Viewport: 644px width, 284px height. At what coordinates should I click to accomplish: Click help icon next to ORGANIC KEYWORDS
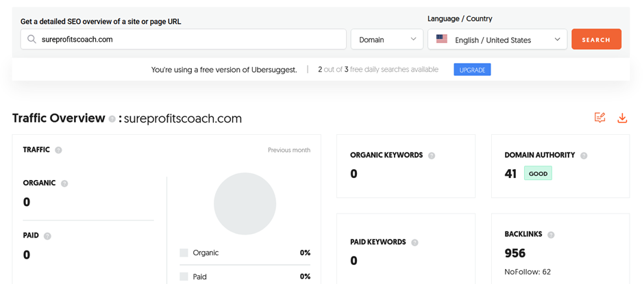point(431,155)
